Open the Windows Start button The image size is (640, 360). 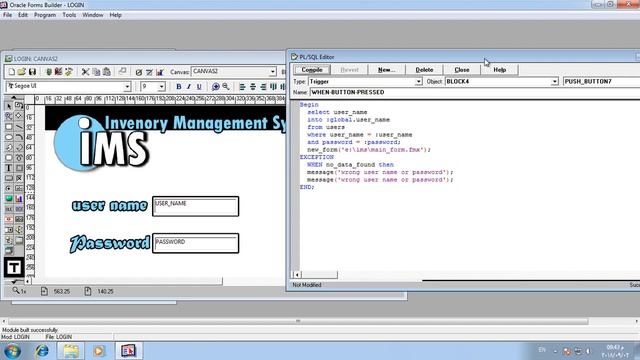(x=12, y=351)
